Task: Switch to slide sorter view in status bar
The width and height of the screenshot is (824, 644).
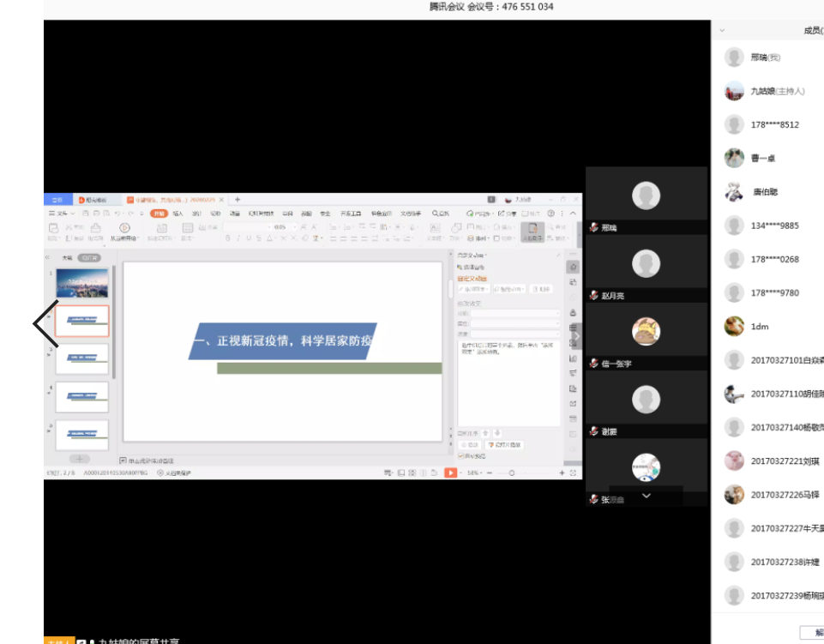Action: (412, 472)
